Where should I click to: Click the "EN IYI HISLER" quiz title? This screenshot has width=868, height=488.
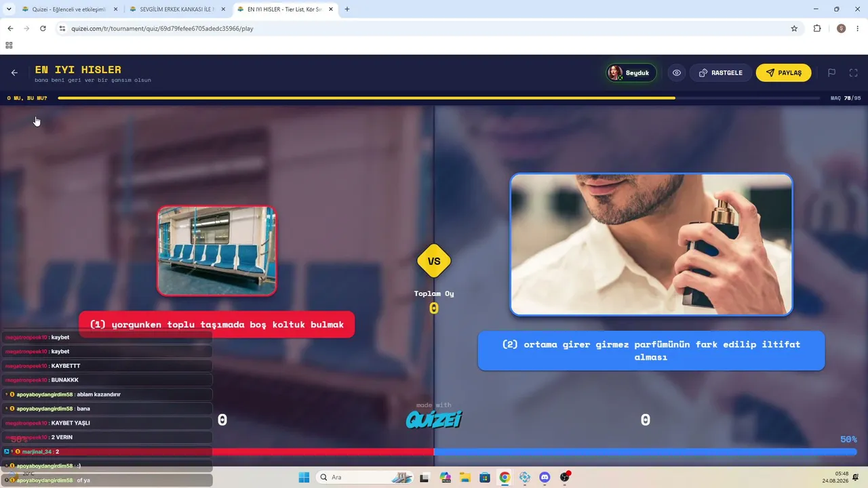point(78,69)
